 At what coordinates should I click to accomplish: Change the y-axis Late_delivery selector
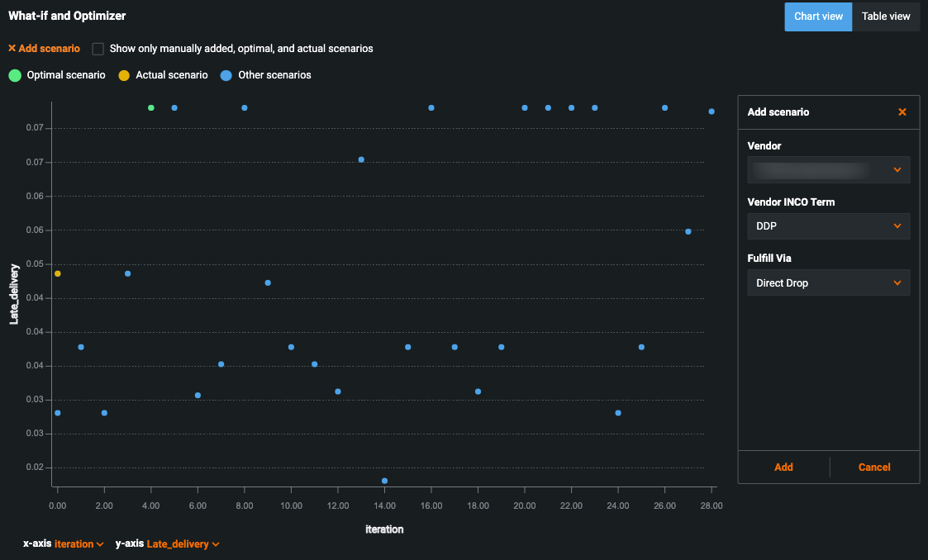coord(183,544)
